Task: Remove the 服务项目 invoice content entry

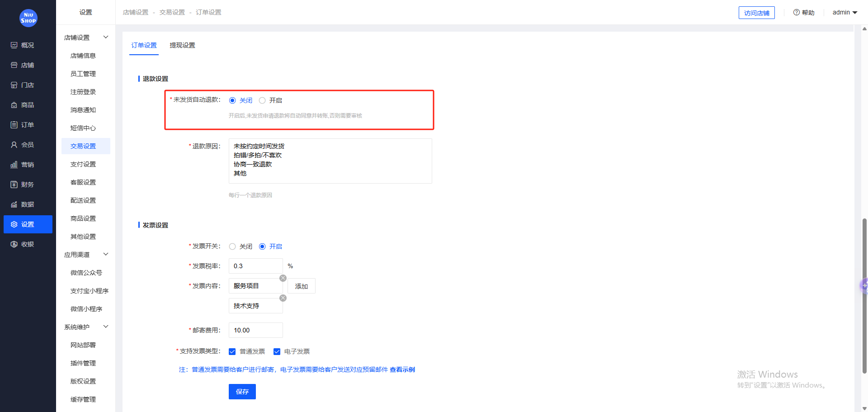Action: pos(283,278)
